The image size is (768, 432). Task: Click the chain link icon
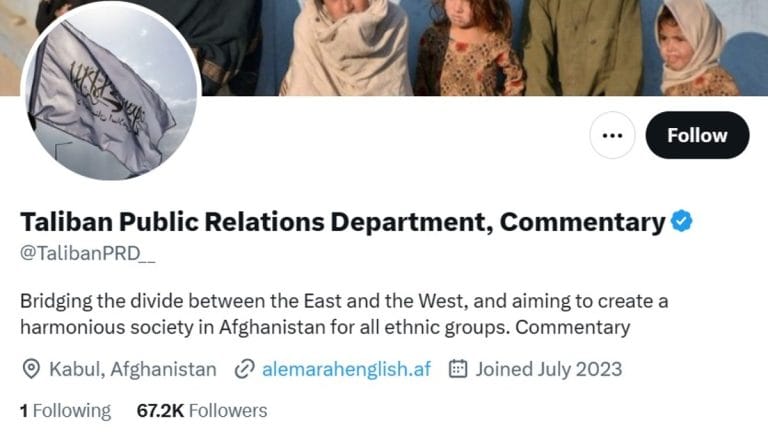tap(243, 369)
